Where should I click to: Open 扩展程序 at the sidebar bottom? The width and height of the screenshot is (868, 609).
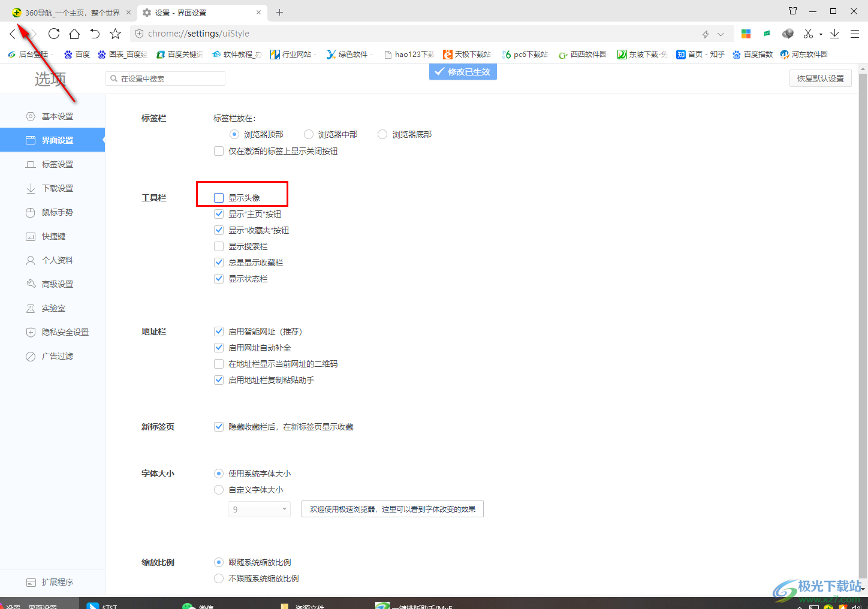52,582
